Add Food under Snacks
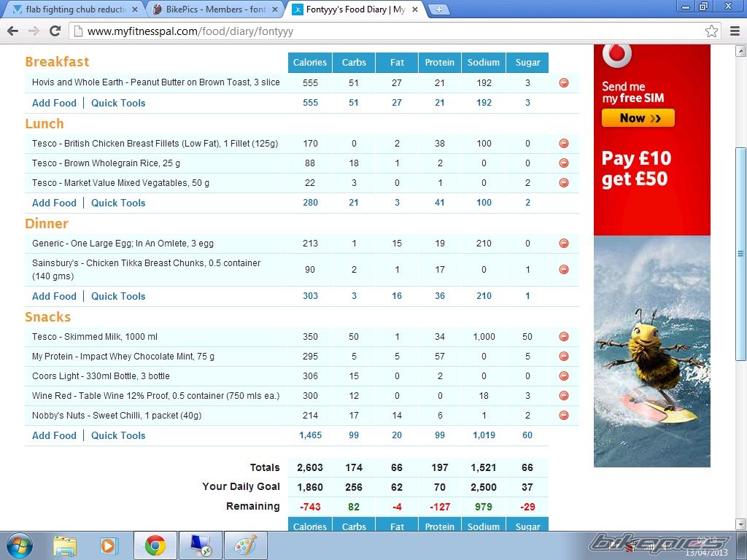 tap(54, 435)
